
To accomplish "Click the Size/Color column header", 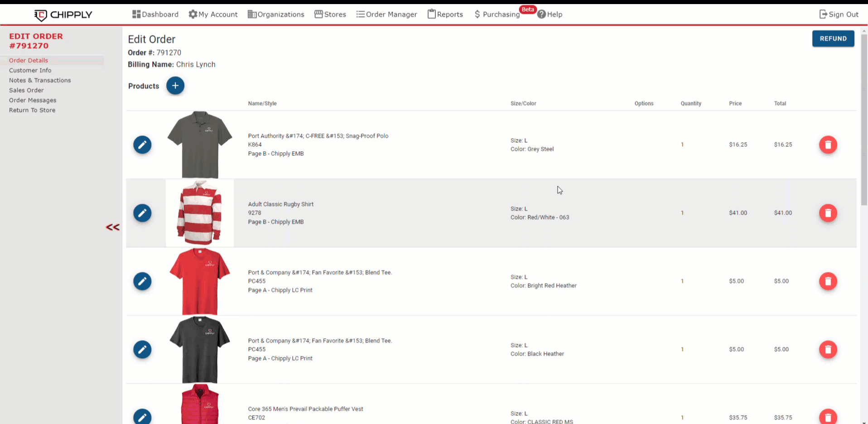I will 523,103.
